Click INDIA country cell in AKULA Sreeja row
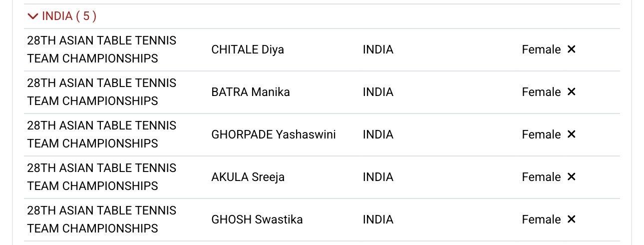This screenshot has width=644, height=245. pos(378,177)
